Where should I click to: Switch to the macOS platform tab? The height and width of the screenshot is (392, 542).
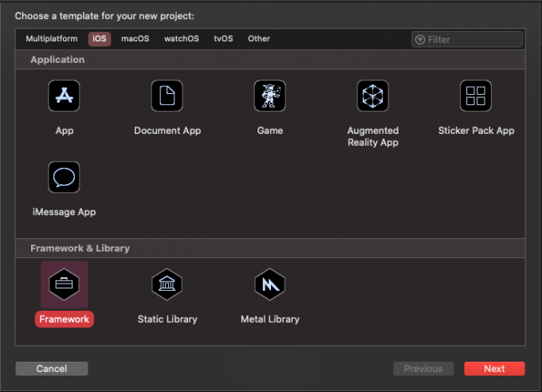(x=135, y=38)
